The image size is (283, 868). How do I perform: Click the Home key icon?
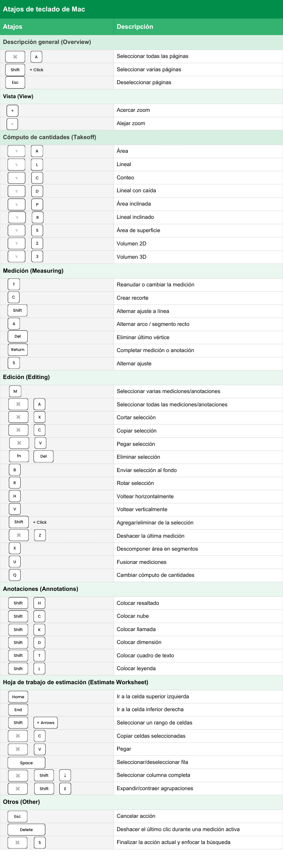pos(18,697)
